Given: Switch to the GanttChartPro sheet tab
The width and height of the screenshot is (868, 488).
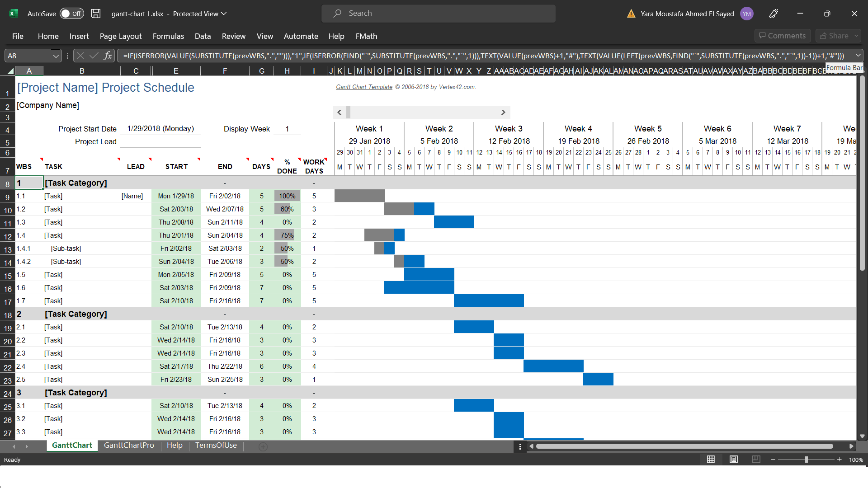Looking at the screenshot, I should point(129,445).
